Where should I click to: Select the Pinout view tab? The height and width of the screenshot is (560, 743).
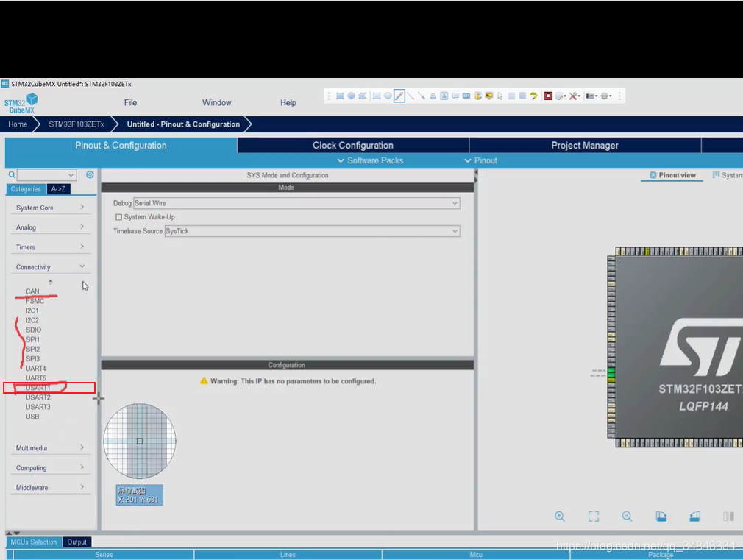[x=672, y=175]
